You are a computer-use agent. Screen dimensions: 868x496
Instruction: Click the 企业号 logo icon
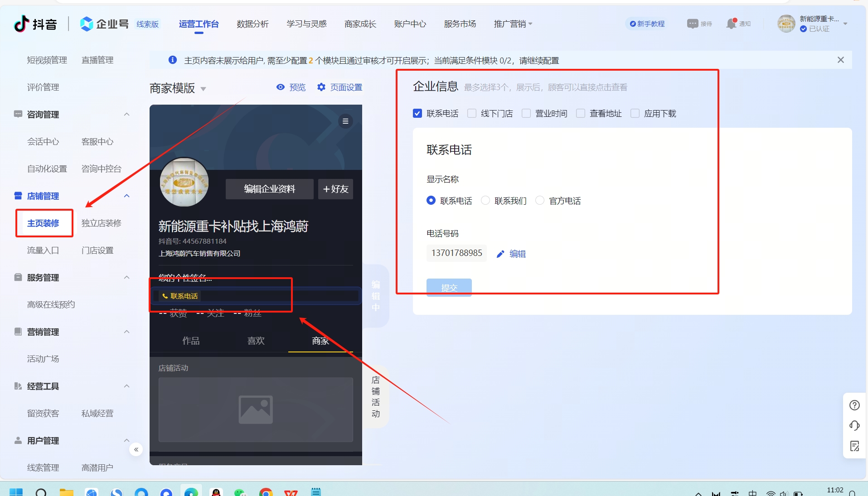coord(87,24)
